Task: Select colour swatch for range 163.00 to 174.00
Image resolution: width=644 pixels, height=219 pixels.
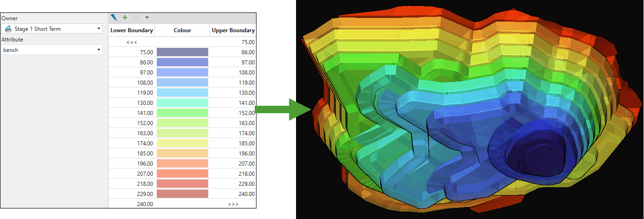Action: coord(182,133)
